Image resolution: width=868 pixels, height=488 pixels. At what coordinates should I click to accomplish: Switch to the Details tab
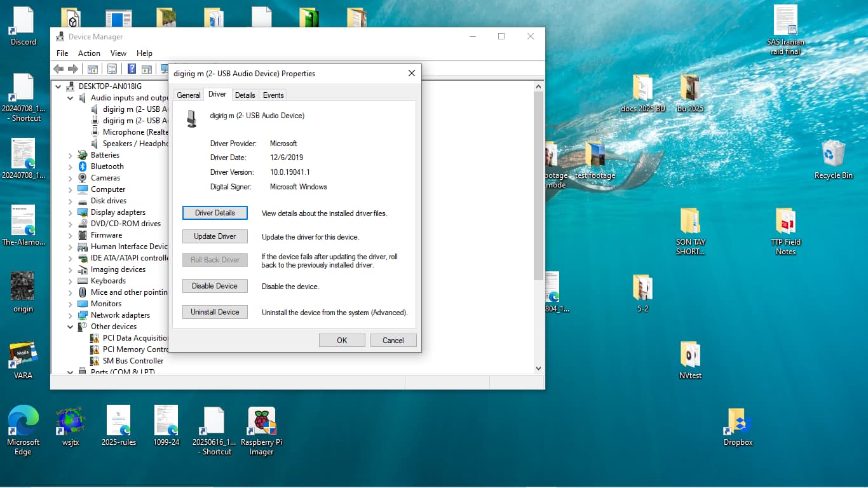coord(245,95)
